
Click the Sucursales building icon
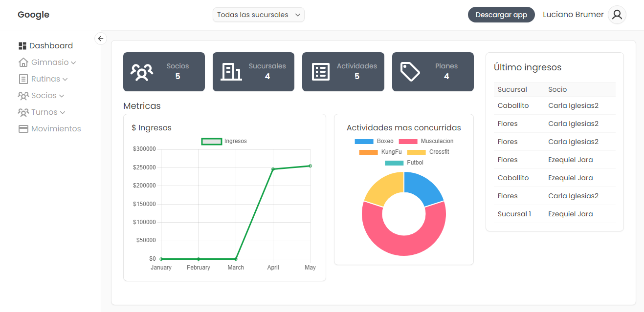231,72
